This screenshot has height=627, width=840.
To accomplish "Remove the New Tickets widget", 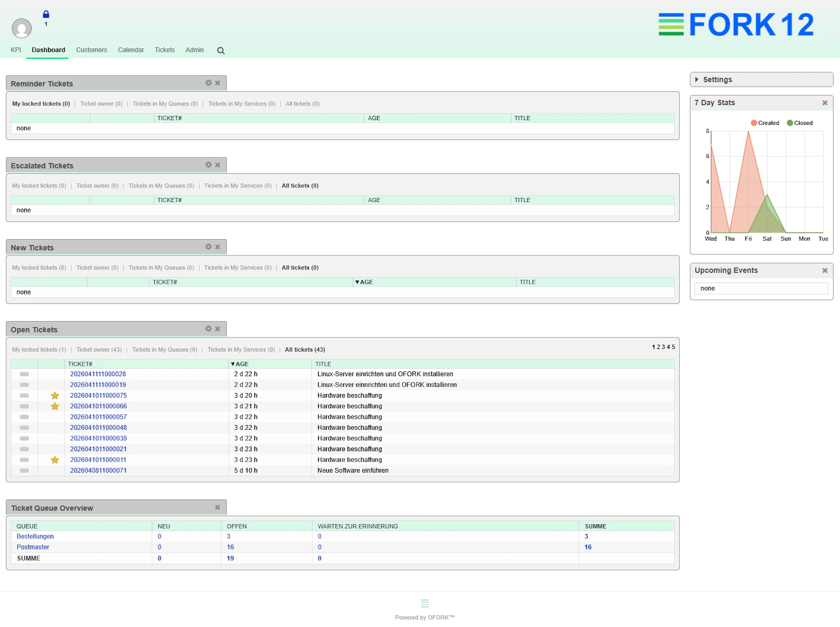I will click(218, 247).
